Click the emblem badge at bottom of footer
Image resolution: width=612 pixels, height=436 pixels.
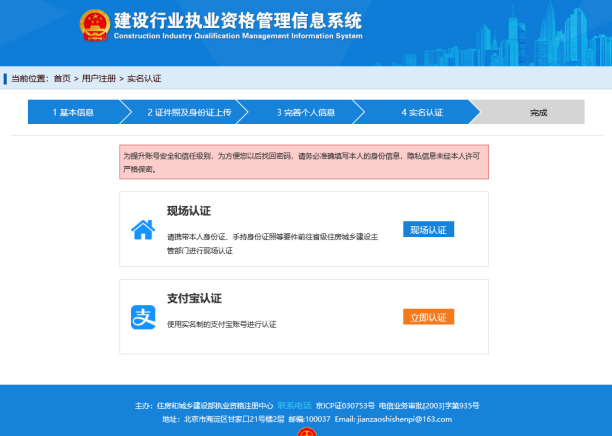pos(307,431)
